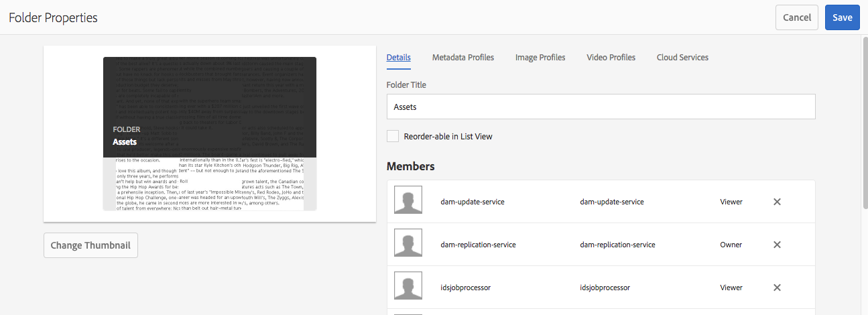Click dam-update-service user avatar icon
This screenshot has height=315, width=868.
(x=408, y=200)
